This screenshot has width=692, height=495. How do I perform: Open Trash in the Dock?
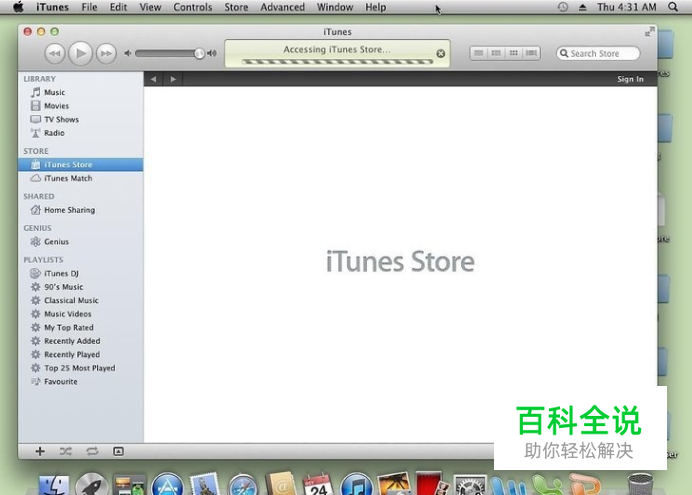(x=640, y=484)
